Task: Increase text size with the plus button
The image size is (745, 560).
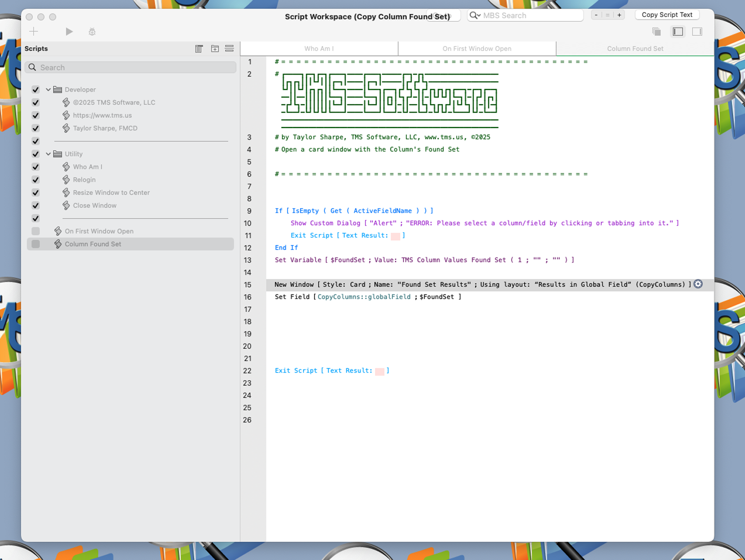Action: pos(619,15)
